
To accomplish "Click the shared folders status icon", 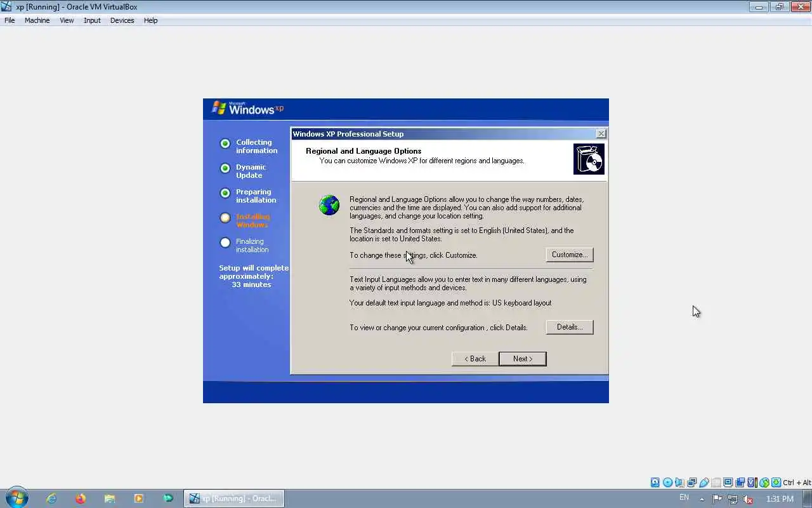I will pos(716,483).
